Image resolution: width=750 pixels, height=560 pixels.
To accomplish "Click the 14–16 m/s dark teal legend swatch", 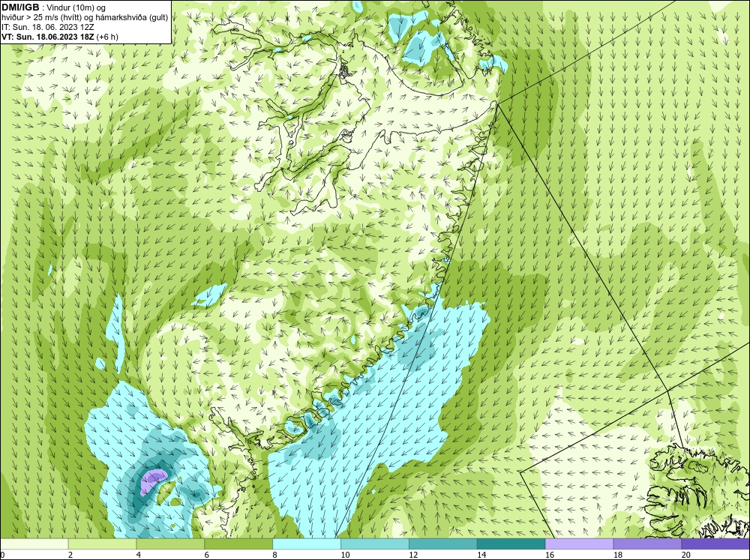I will point(511,544).
